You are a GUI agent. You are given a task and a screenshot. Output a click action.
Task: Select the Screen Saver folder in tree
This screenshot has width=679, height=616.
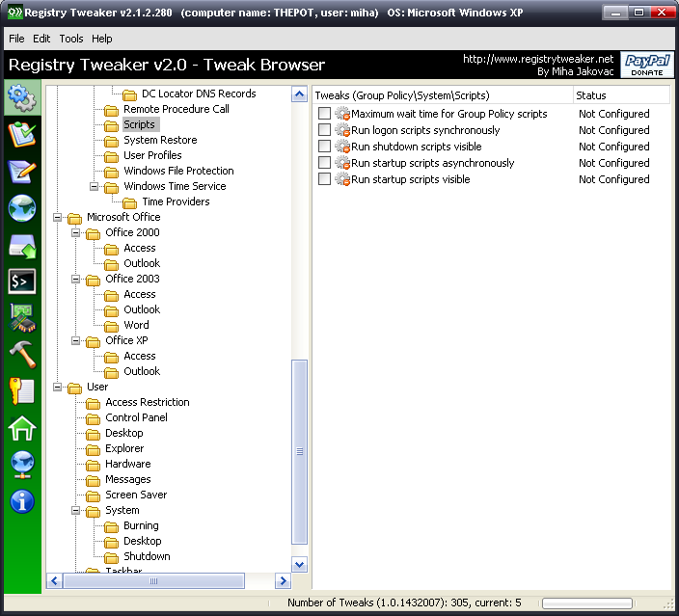pos(136,495)
